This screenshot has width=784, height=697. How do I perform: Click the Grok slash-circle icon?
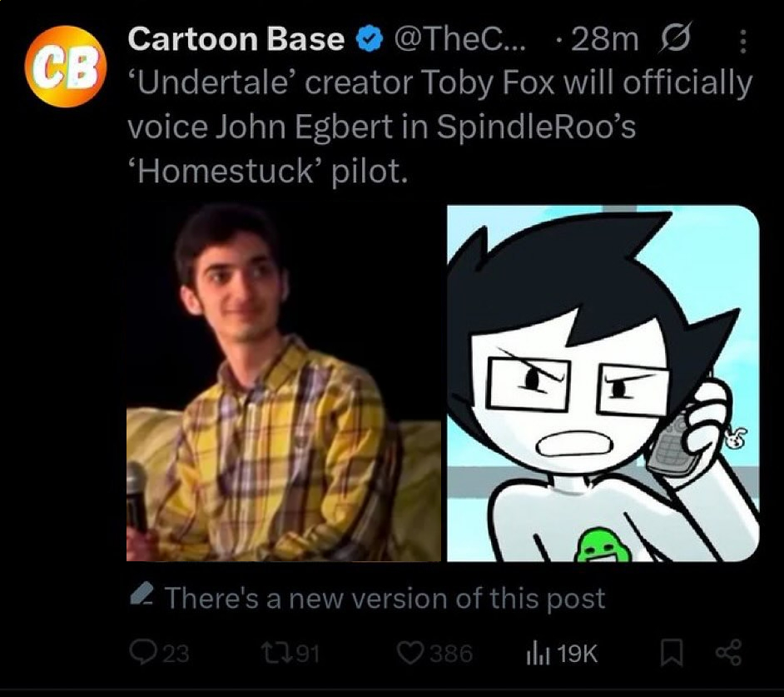pyautogui.click(x=677, y=38)
